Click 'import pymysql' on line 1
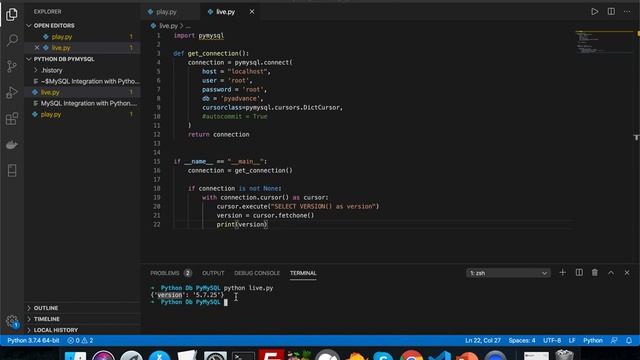 (x=198, y=36)
